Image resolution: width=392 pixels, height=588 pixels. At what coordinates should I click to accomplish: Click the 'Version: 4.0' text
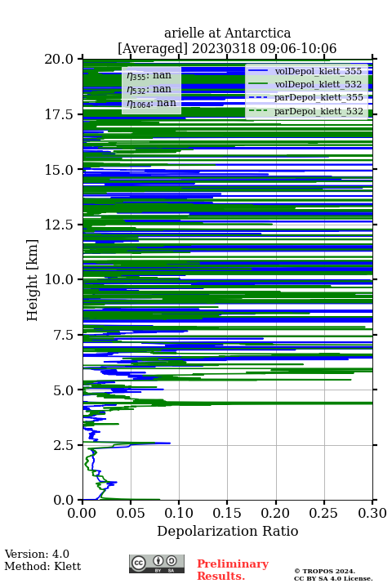(x=37, y=555)
